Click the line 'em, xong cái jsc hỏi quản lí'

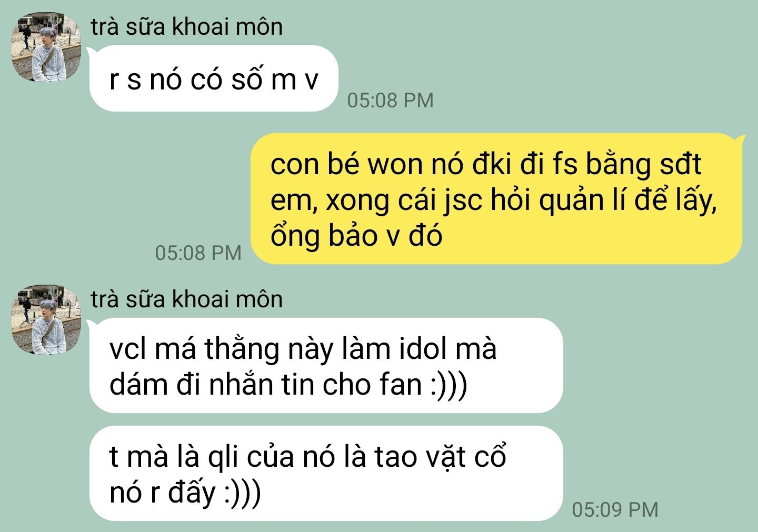tap(493, 200)
